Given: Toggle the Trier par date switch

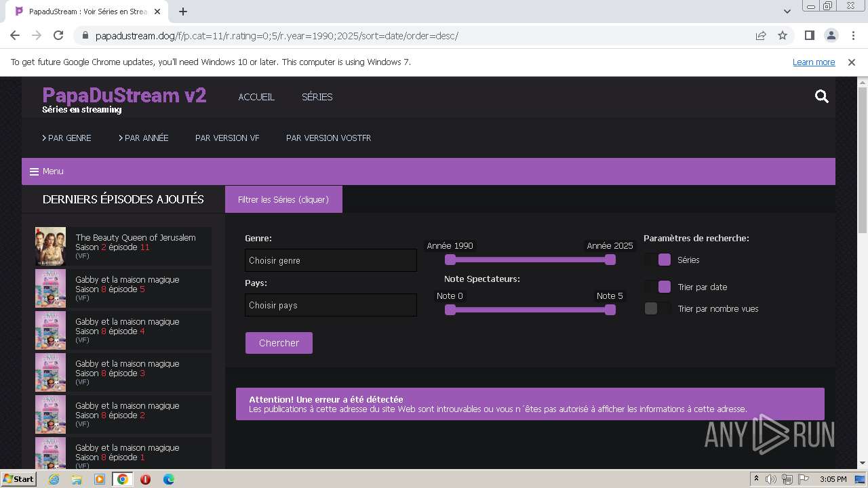Looking at the screenshot, I should 658,287.
